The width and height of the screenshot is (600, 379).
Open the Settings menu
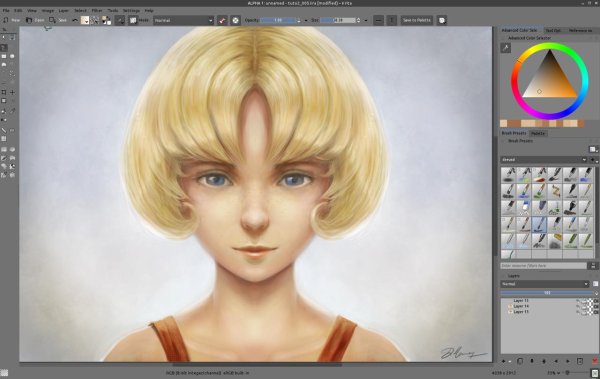[131, 11]
